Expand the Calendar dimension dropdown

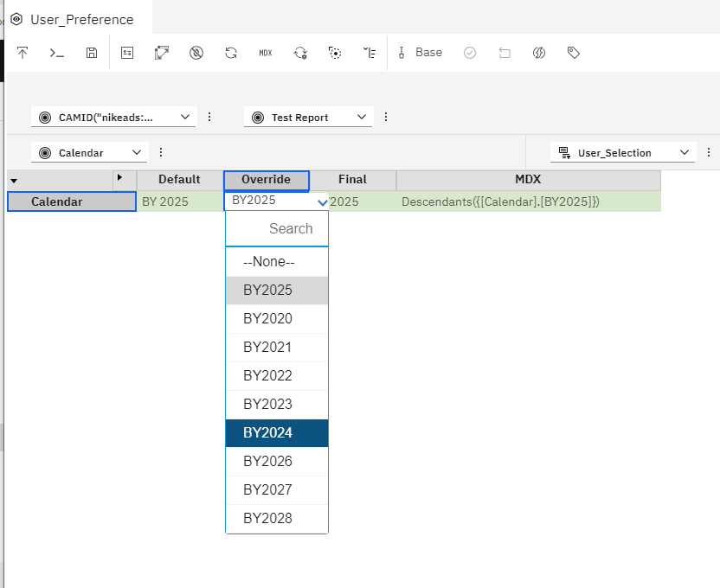(x=89, y=151)
